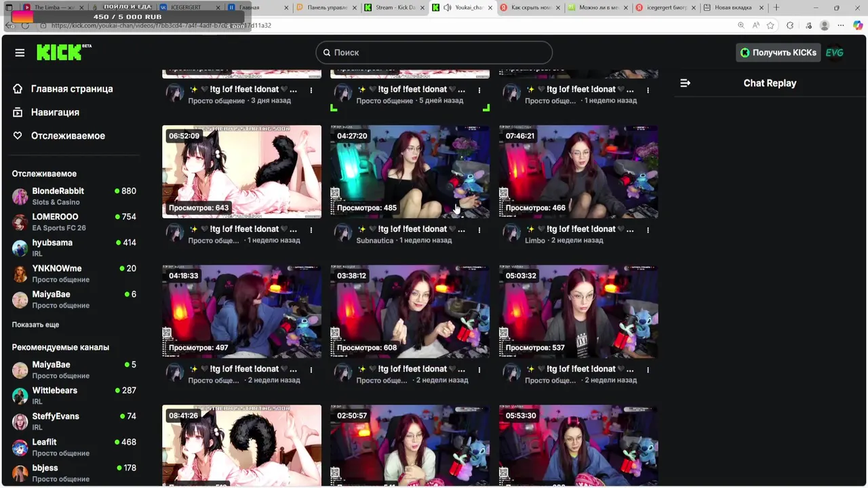Open YNKNOWme channel avatar

pyautogui.click(x=20, y=274)
